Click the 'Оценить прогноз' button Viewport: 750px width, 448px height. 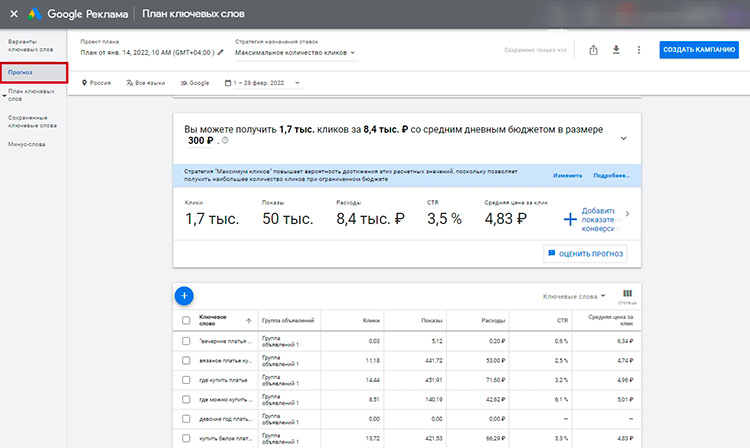585,254
